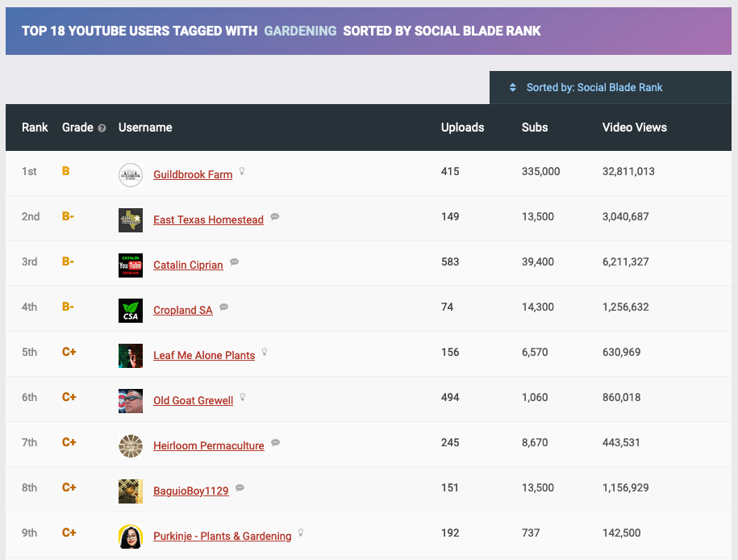
Task: Click the 9th rank cell
Action: [29, 533]
